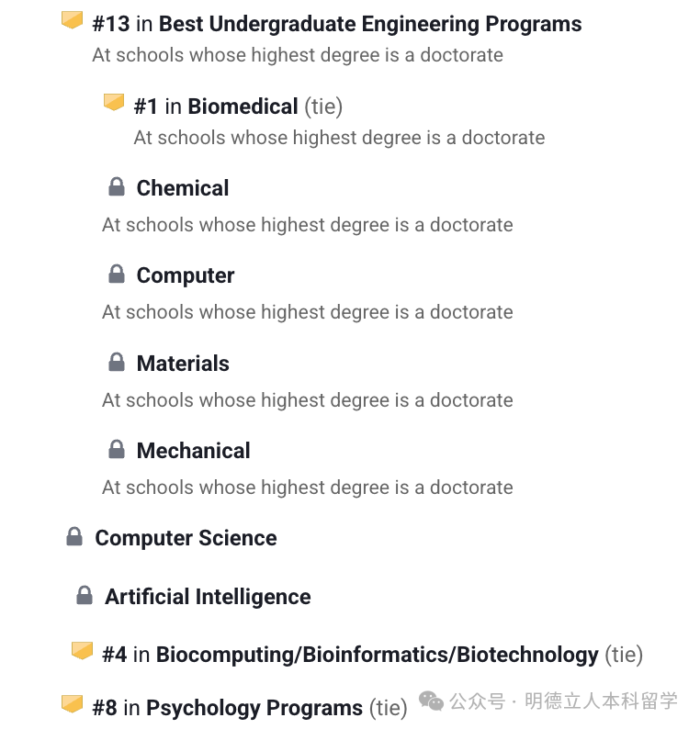Click the lock icon beside Mechanical
Screen dimensions: 700x729
coord(117,450)
